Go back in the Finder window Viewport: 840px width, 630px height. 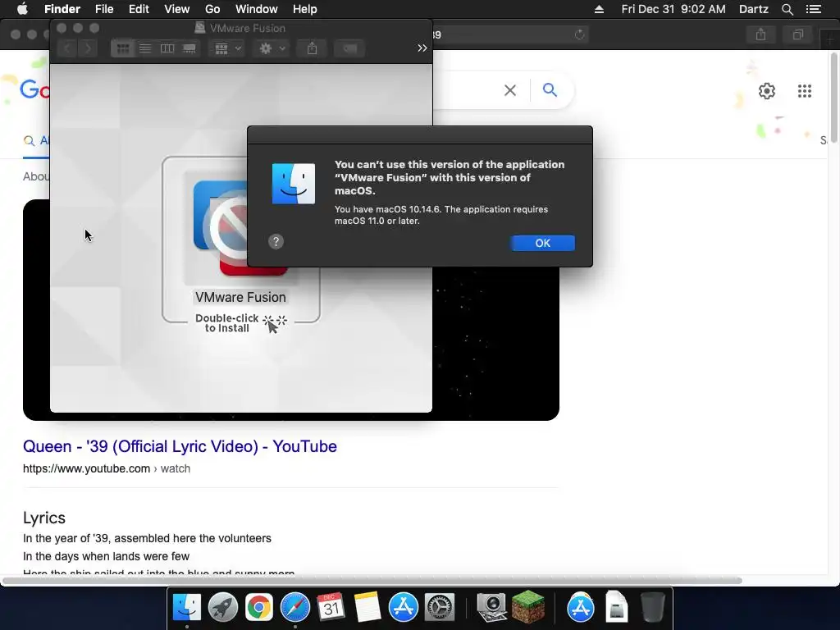[67, 48]
